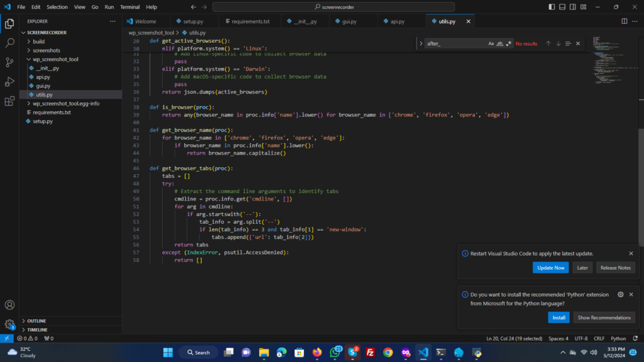
Task: Open the Extensions view icon
Action: point(9,101)
